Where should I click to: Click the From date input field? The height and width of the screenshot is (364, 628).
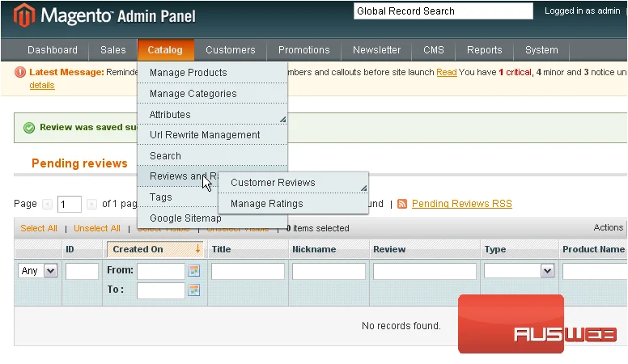click(161, 271)
